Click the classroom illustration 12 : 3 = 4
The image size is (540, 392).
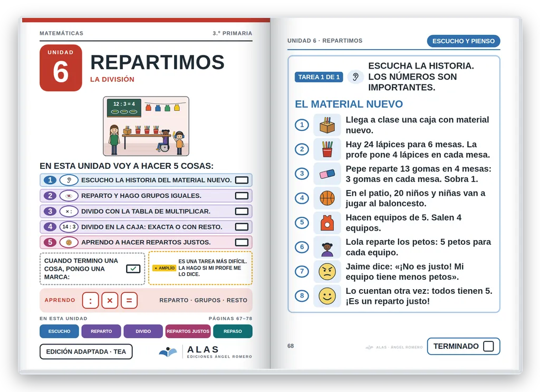click(146, 126)
